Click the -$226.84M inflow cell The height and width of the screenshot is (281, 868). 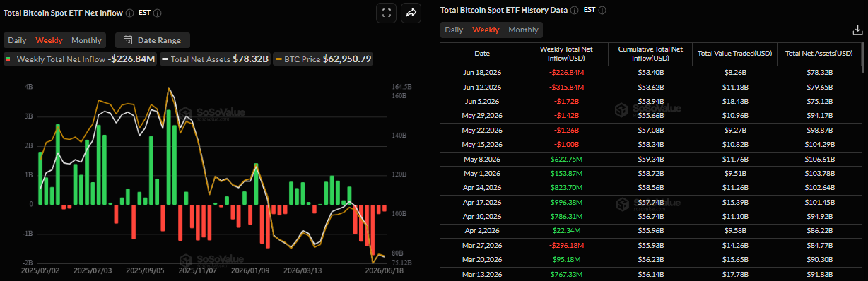click(x=565, y=73)
